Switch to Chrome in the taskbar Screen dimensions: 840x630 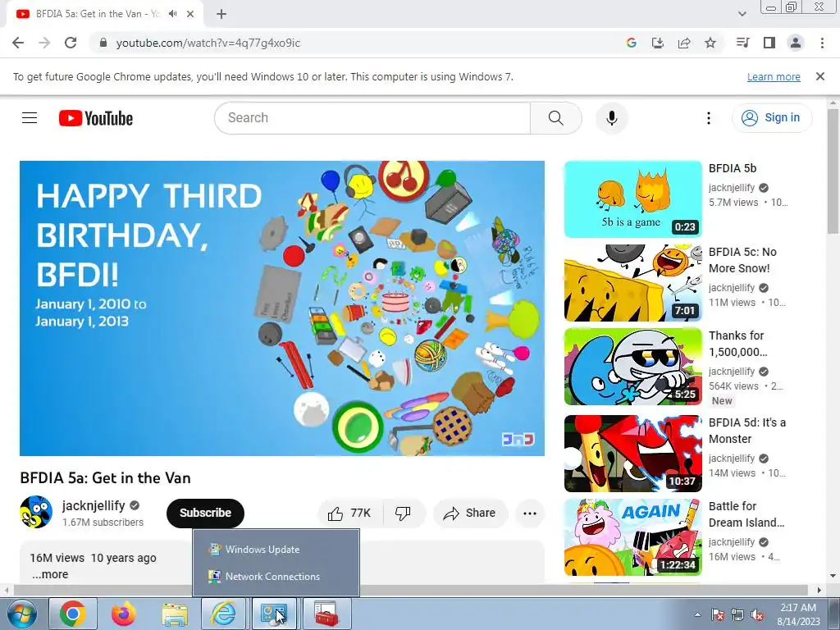click(73, 614)
